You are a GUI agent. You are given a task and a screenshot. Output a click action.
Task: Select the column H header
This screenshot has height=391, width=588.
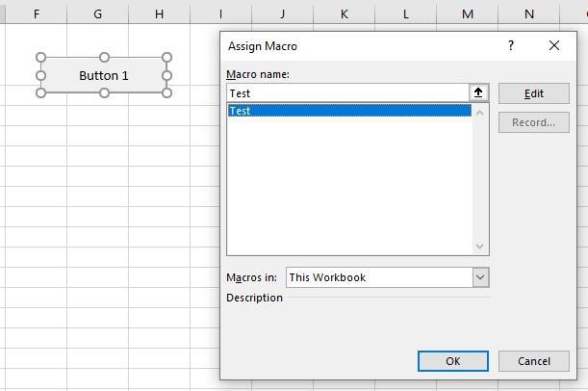(x=159, y=14)
